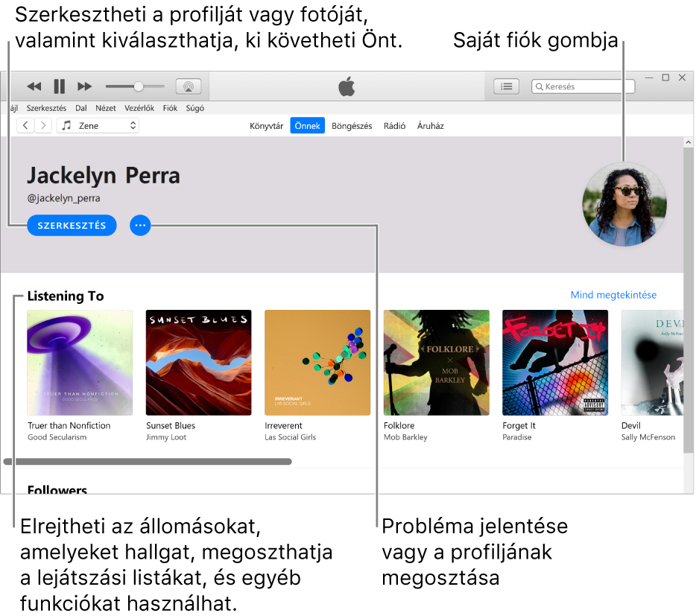Open the Folklore album cover
This screenshot has height=616, width=696.
tap(437, 363)
